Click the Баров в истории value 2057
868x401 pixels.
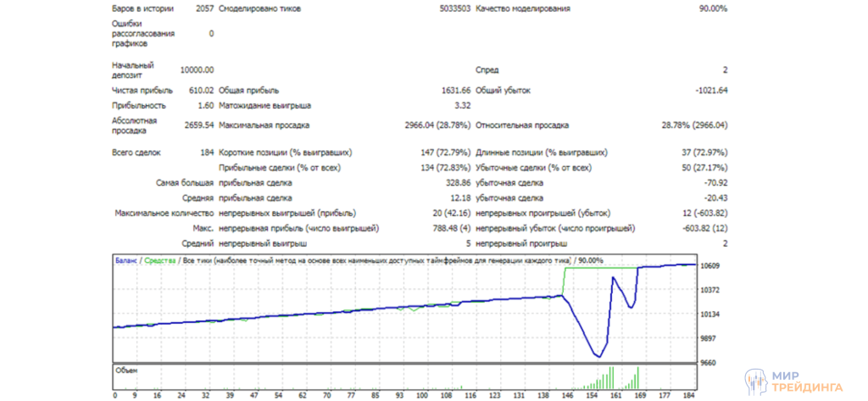[x=203, y=8]
